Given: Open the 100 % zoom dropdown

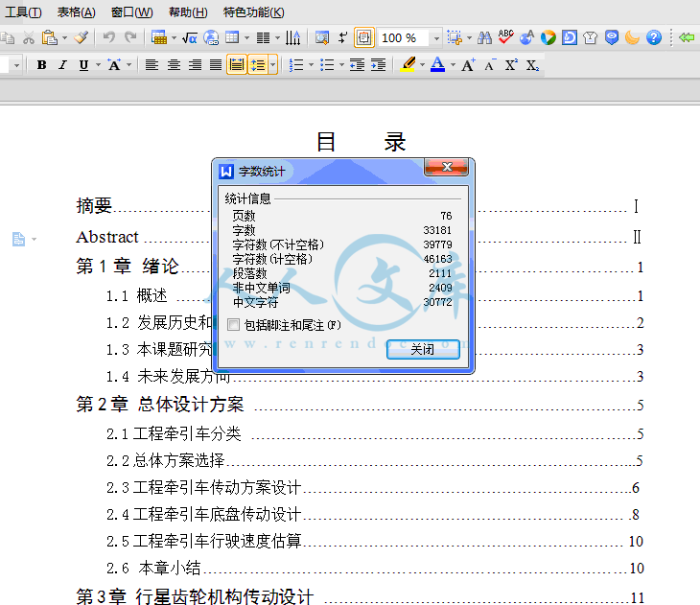Looking at the screenshot, I should tap(436, 38).
